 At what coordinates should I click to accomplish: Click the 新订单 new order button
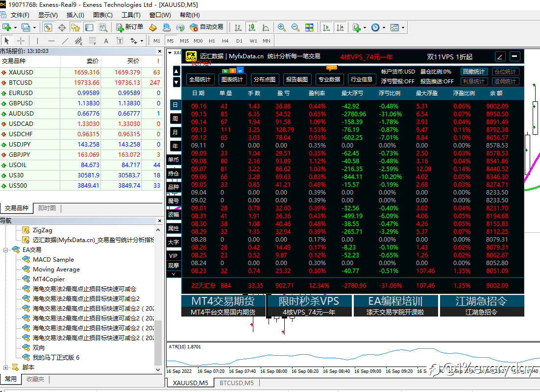point(129,27)
